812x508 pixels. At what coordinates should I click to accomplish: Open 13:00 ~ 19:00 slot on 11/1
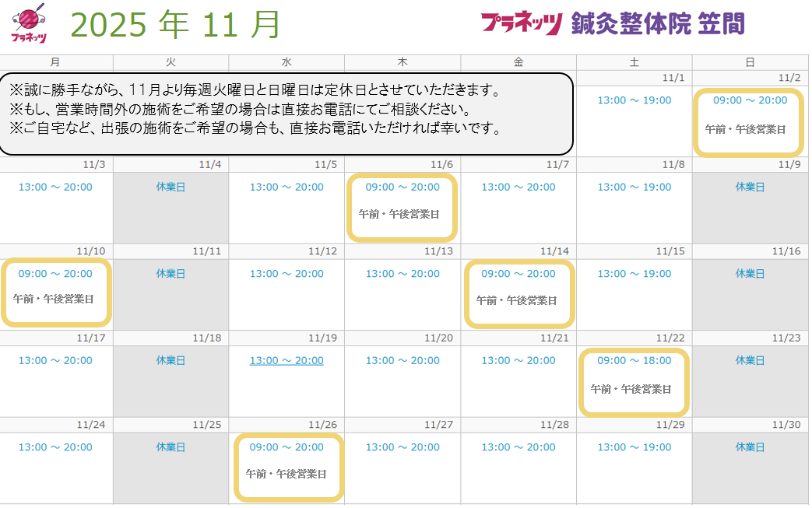click(x=634, y=100)
